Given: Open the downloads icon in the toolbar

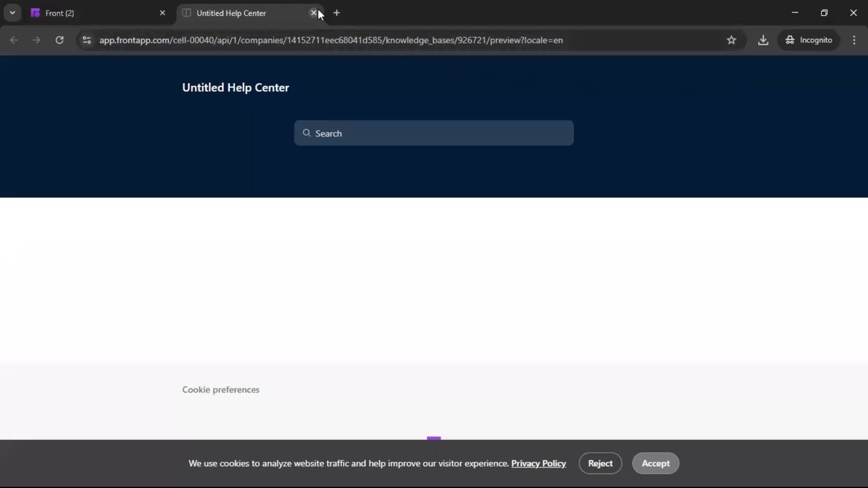Looking at the screenshot, I should (764, 40).
